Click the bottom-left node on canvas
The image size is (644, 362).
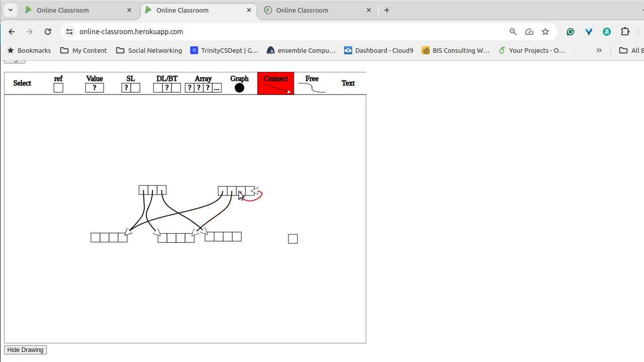point(109,238)
